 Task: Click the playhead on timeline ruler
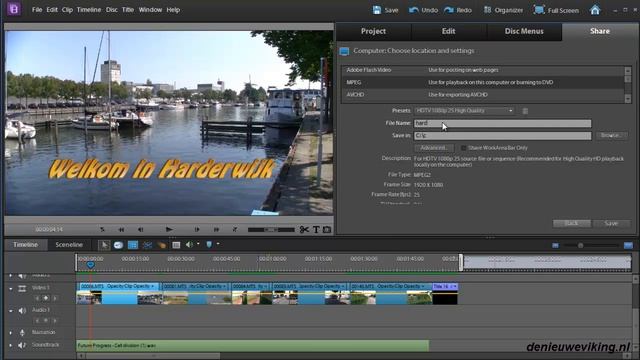click(91, 265)
